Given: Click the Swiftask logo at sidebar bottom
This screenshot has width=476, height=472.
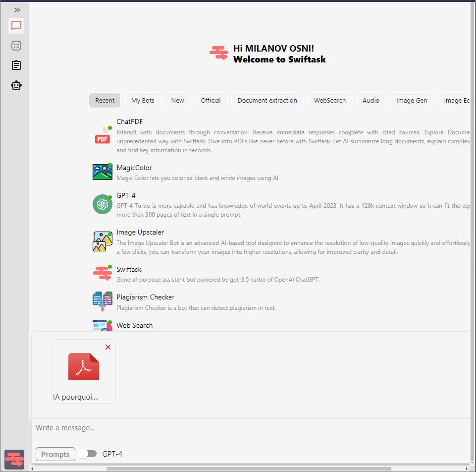Looking at the screenshot, I should tap(14, 459).
